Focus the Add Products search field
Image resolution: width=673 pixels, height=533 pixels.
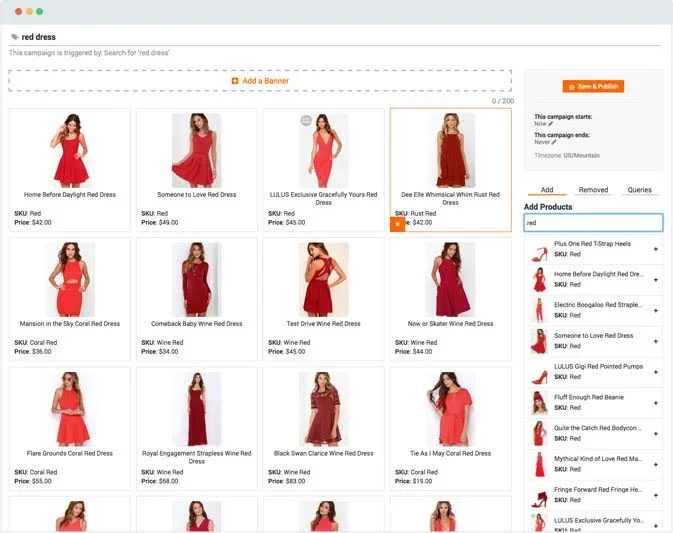click(x=593, y=223)
